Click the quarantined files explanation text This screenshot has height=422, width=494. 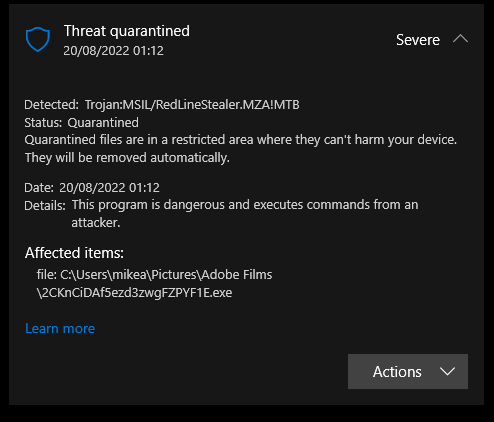[x=240, y=140]
